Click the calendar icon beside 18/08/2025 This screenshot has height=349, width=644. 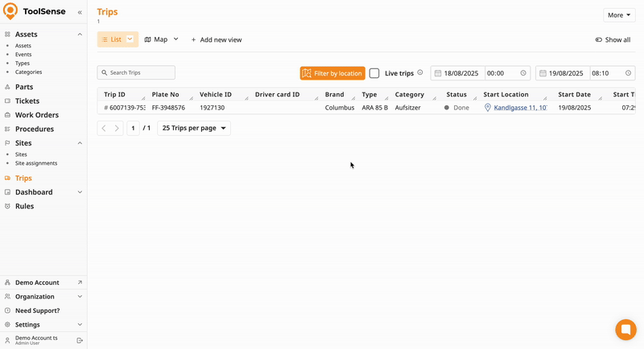pyautogui.click(x=438, y=73)
